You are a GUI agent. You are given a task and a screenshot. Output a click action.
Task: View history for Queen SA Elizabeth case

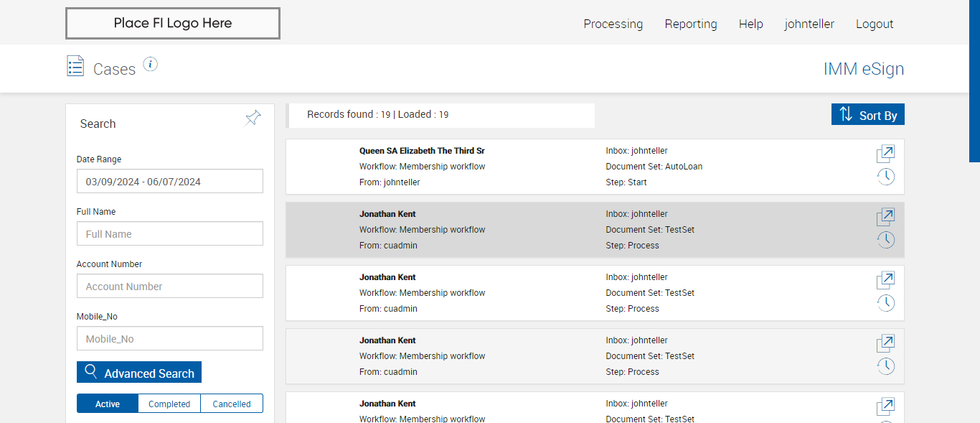pyautogui.click(x=885, y=177)
